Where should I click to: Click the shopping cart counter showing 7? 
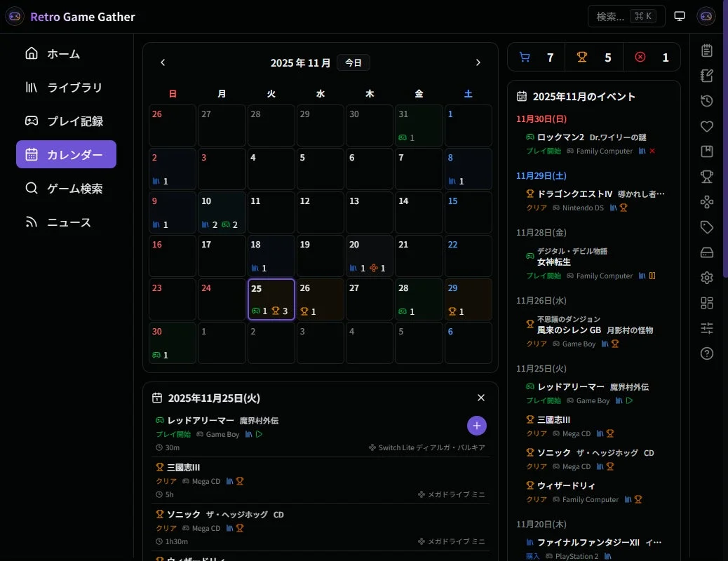click(x=537, y=57)
